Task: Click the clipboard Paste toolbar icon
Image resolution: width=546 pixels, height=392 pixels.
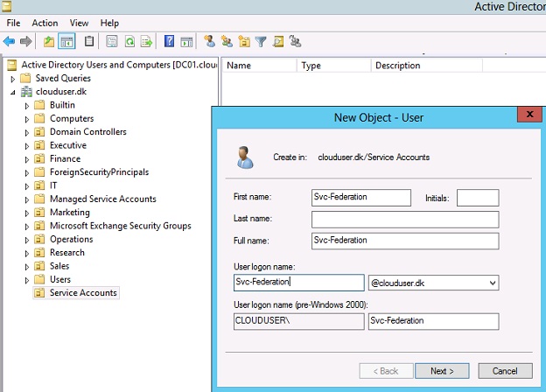Action: click(x=89, y=42)
